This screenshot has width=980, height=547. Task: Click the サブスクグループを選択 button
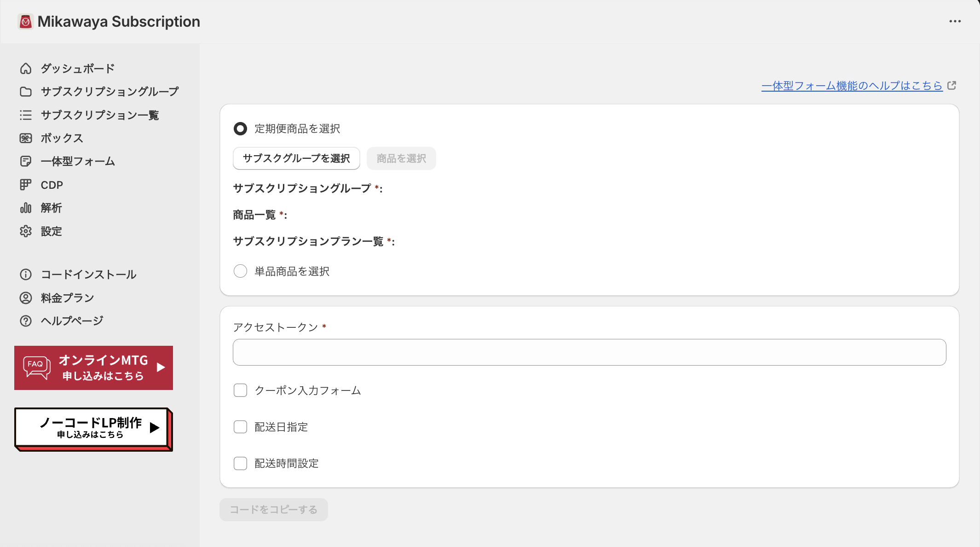pyautogui.click(x=296, y=158)
